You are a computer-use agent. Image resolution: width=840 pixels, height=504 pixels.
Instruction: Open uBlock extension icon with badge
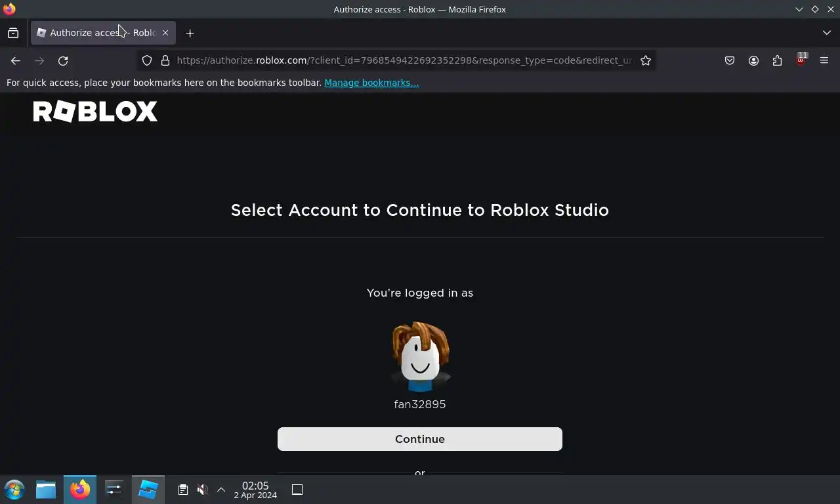(x=801, y=60)
